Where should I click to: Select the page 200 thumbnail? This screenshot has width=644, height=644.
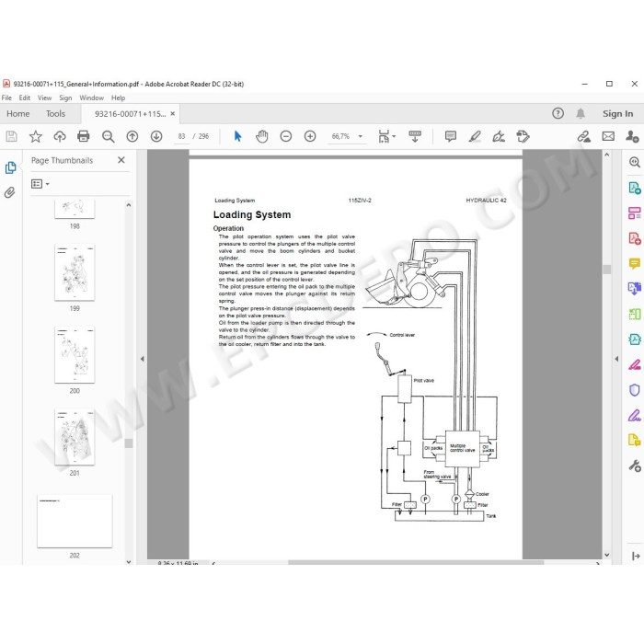[75, 355]
